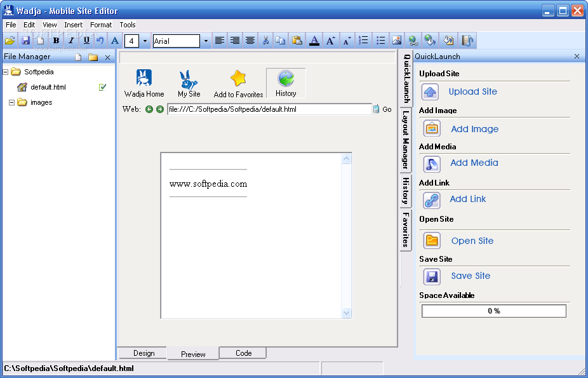Click the Add to Favorites star button
This screenshot has height=378, width=588.
tap(238, 83)
